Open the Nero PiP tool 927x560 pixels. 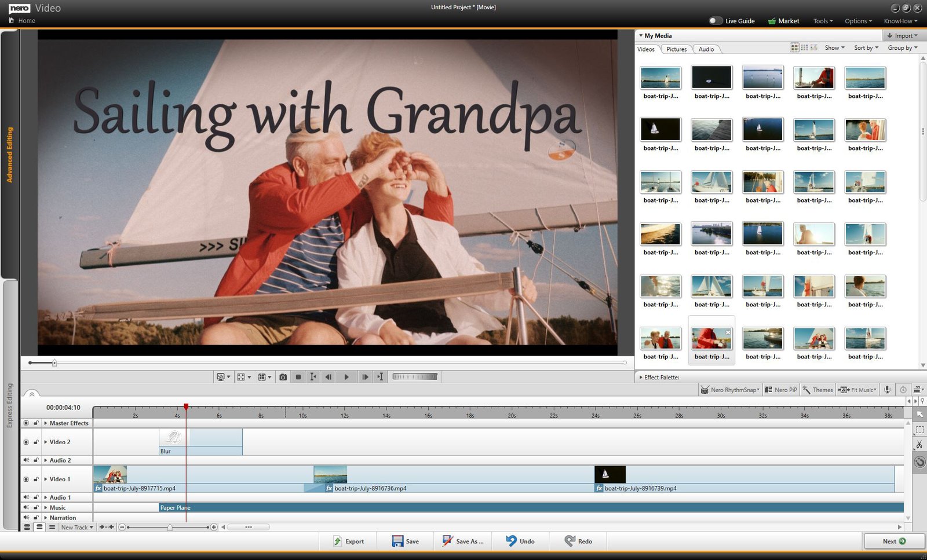click(780, 390)
